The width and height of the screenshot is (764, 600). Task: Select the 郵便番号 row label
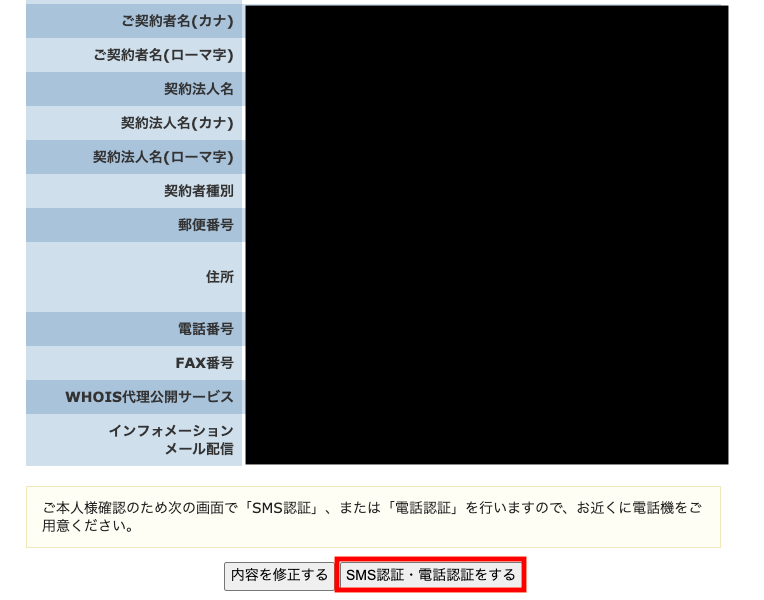[205, 225]
